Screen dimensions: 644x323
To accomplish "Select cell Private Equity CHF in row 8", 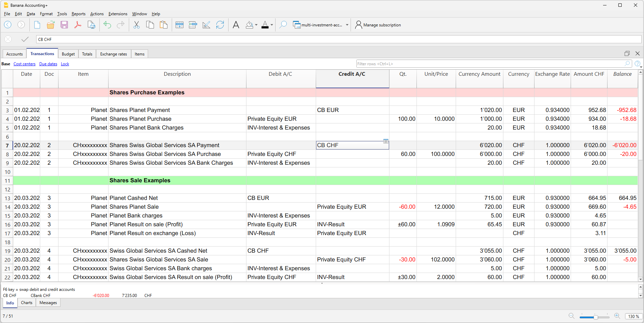I will [281, 154].
